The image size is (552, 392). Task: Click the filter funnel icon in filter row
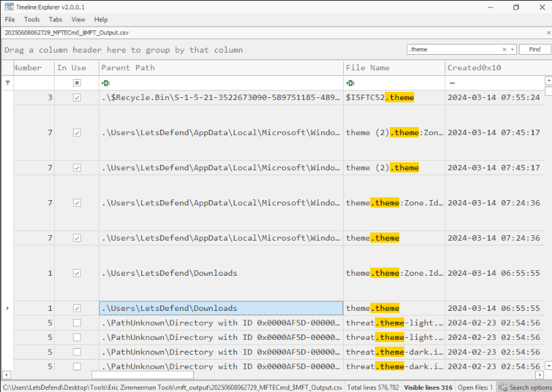click(7, 82)
